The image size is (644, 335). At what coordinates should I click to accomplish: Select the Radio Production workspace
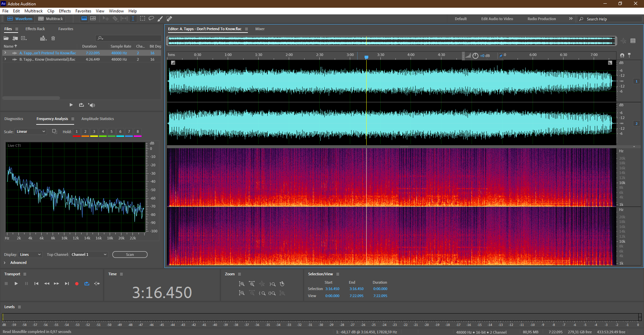[x=542, y=19]
